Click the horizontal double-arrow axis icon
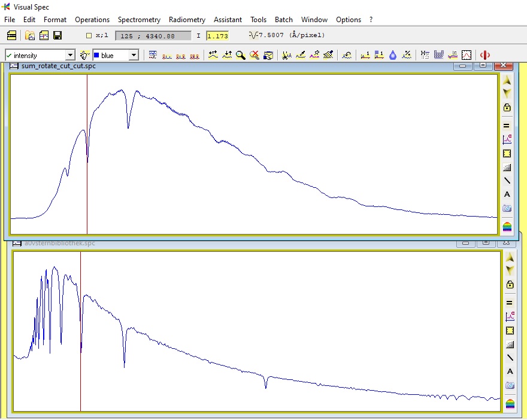Screen dimensions: 527x420 tap(213, 55)
